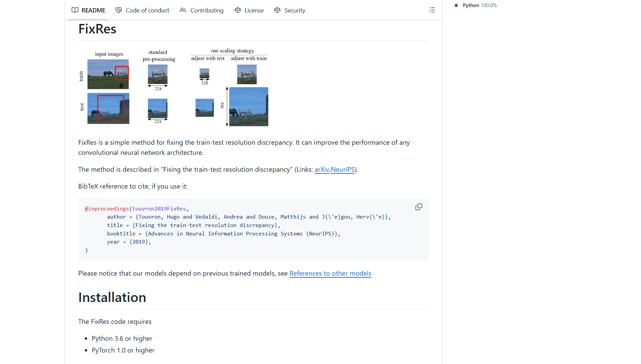641x364 pixels.
Task: Select the Contributing tab
Action: coord(207,10)
